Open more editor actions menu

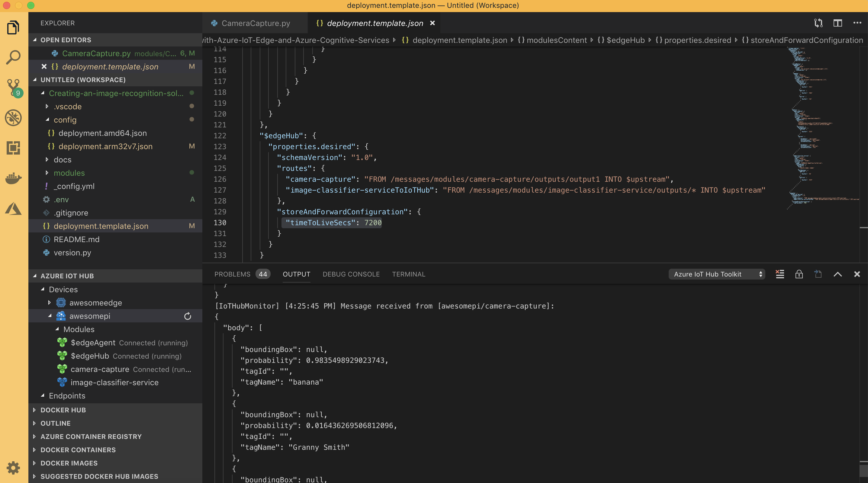(x=857, y=23)
